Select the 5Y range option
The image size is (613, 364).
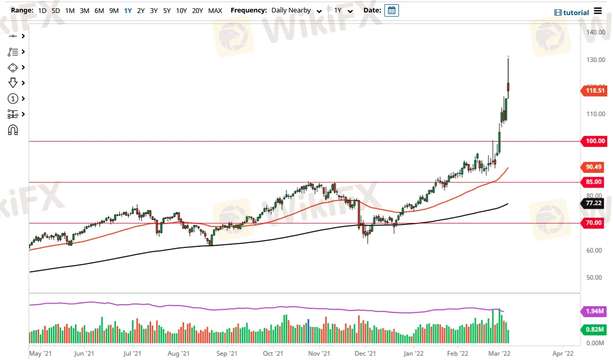[167, 10]
